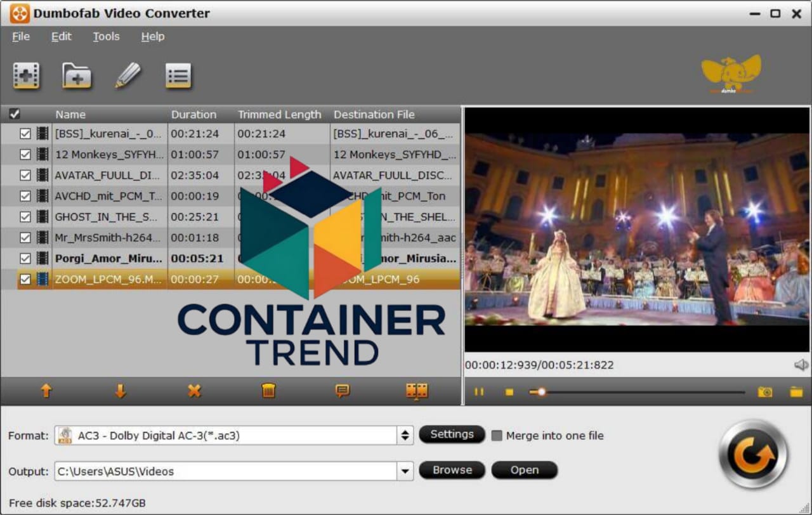Open the subtitle comment bubble icon
This screenshot has width=812, height=515.
[343, 391]
